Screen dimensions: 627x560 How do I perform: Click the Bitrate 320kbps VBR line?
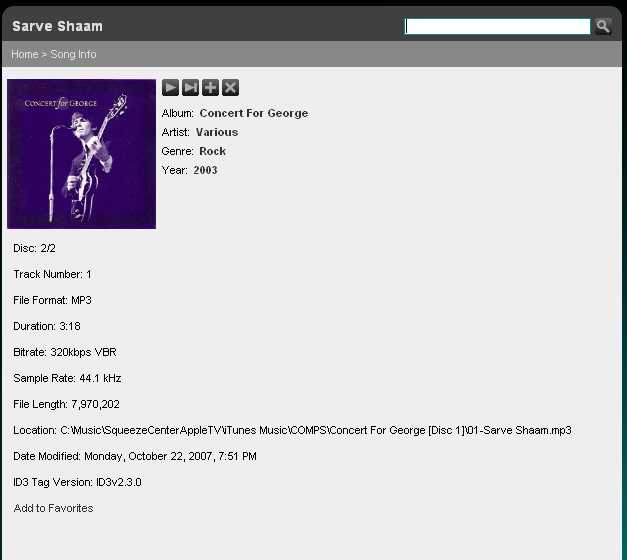pos(65,352)
